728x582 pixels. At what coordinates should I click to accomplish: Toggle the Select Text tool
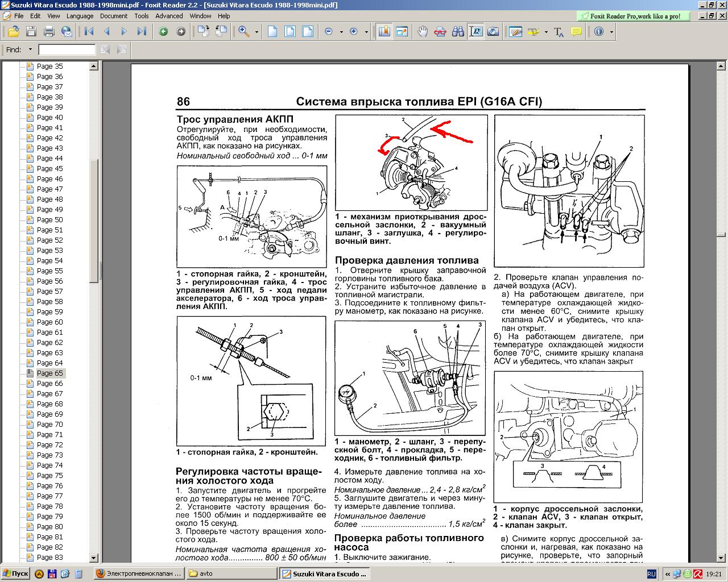(x=475, y=32)
